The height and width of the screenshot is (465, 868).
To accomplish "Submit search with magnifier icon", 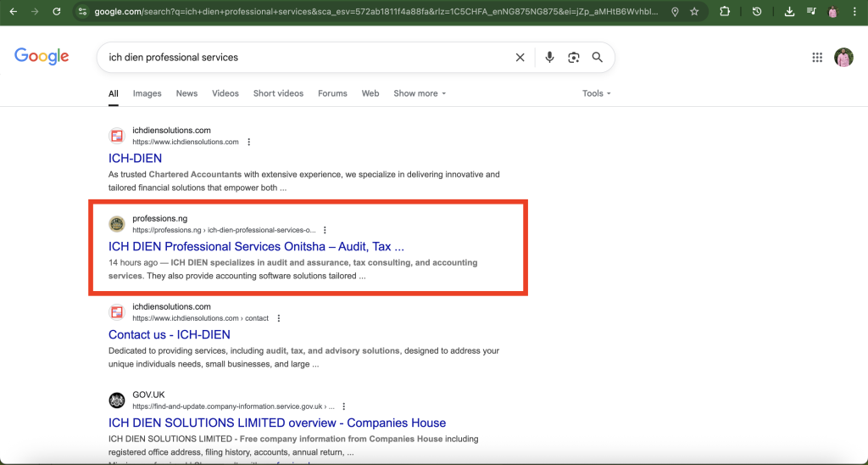I will (598, 57).
